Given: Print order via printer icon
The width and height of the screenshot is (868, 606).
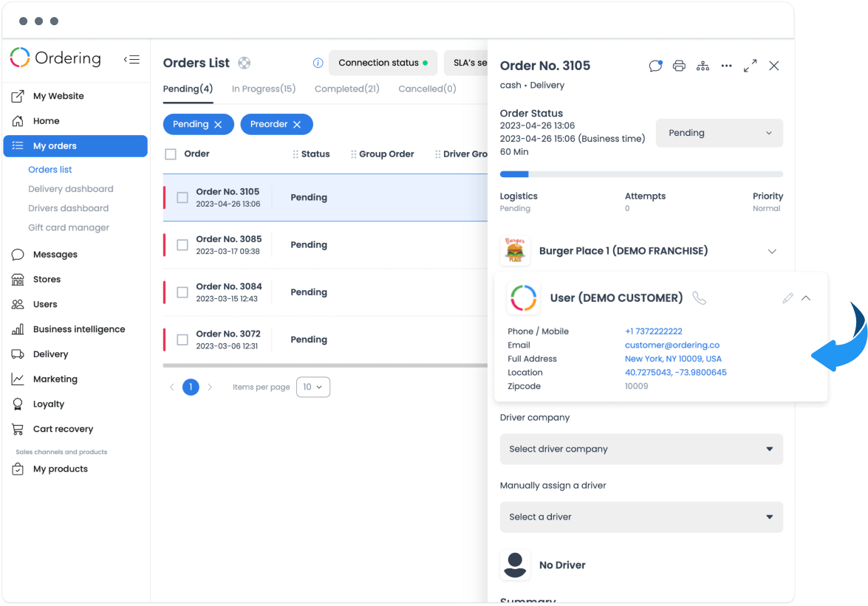Looking at the screenshot, I should pyautogui.click(x=679, y=66).
